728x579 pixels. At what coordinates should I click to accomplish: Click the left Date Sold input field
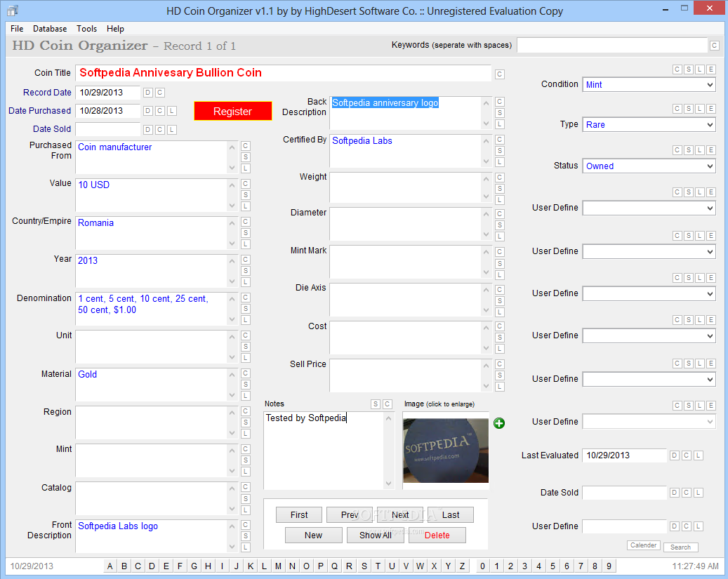[107, 129]
